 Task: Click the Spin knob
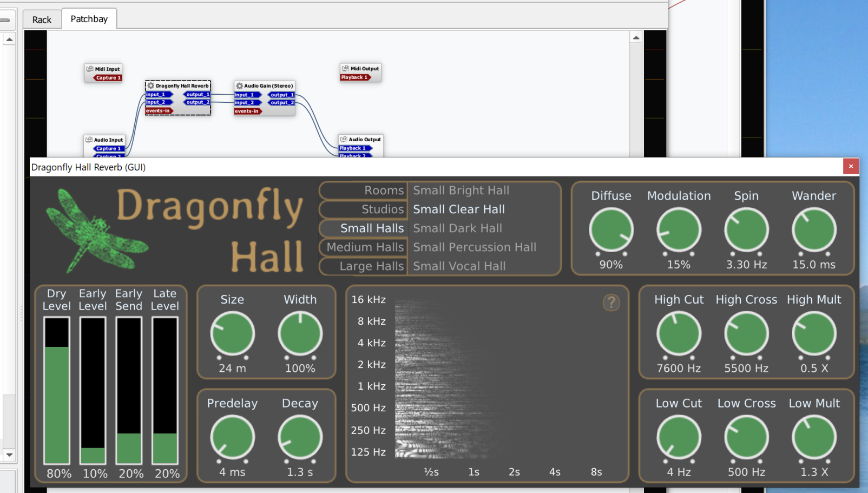746,230
